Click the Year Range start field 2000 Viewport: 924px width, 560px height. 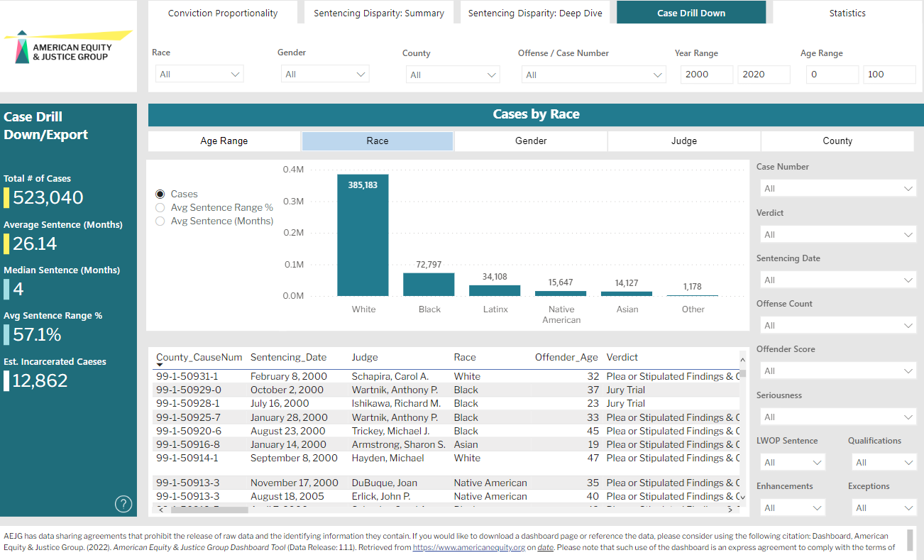tap(706, 74)
